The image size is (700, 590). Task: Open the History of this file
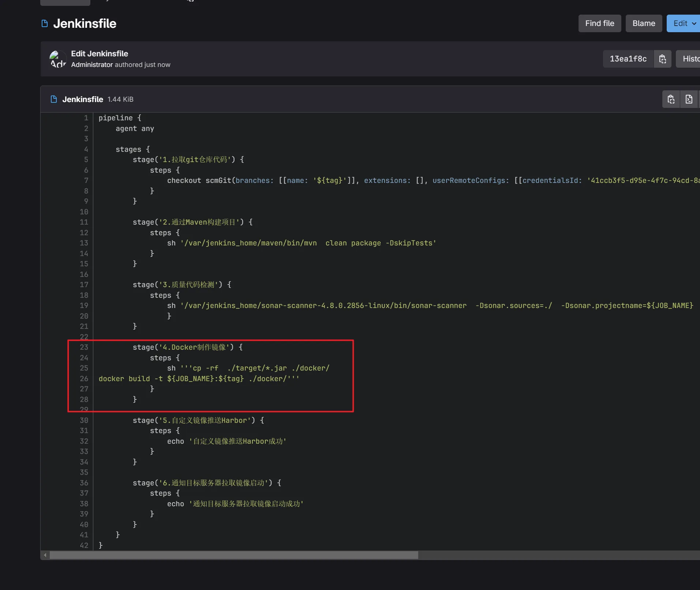pyautogui.click(x=690, y=59)
